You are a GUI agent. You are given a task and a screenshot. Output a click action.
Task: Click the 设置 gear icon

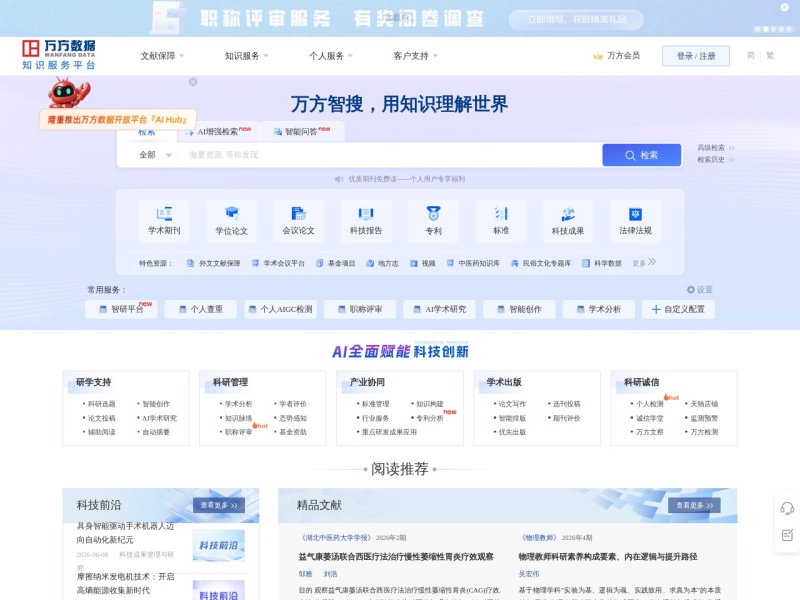click(x=690, y=289)
